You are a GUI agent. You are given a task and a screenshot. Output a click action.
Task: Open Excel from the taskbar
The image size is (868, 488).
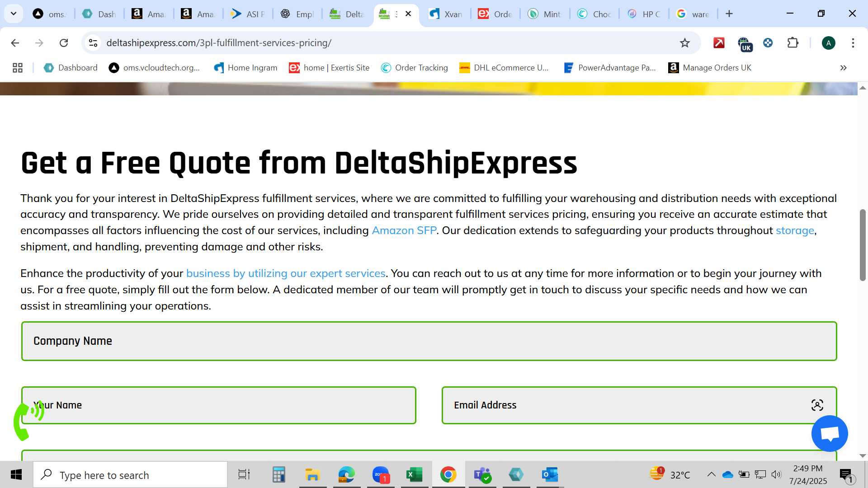click(x=414, y=475)
